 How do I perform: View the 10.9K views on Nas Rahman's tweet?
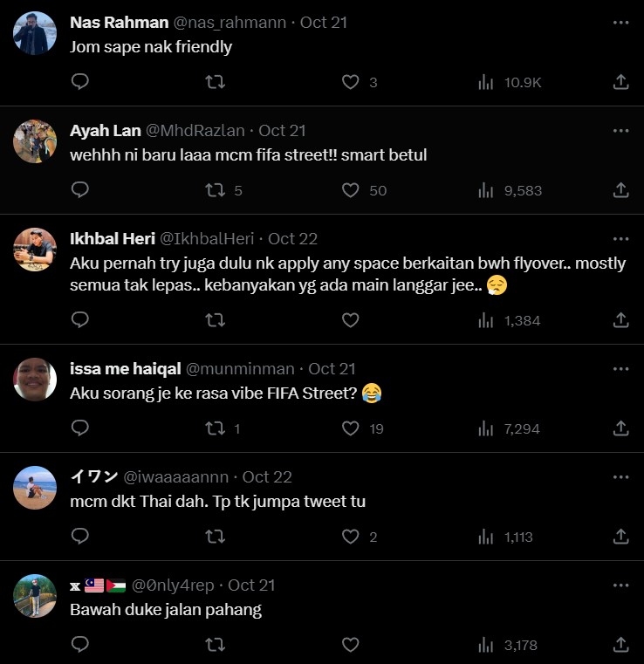[x=511, y=82]
